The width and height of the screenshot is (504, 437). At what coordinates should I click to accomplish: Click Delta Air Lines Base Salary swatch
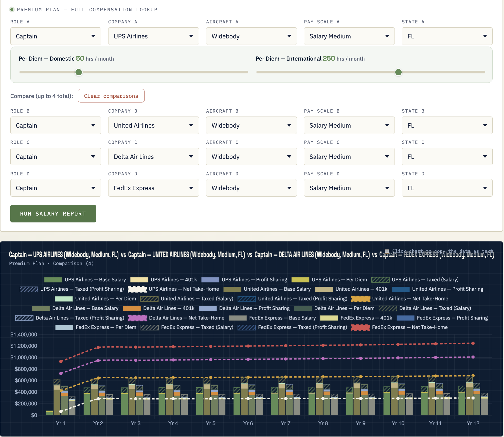coord(41,308)
